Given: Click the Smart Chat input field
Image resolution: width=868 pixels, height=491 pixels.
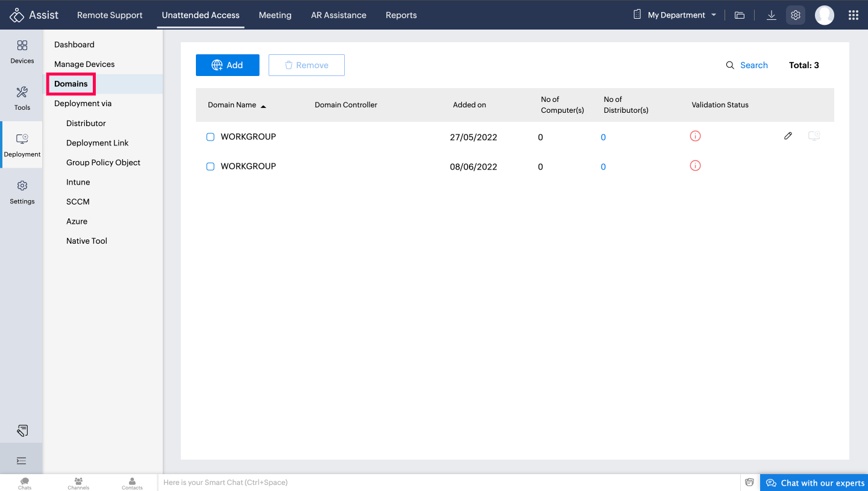Looking at the screenshot, I should coord(446,483).
